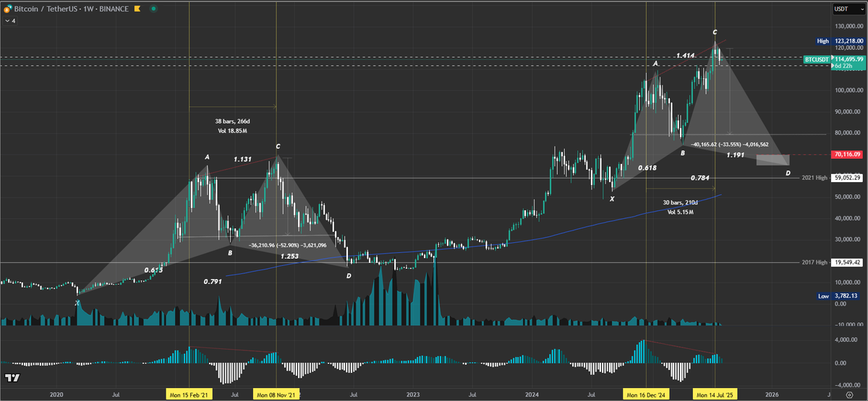Click the Mon 15 Feb '21 date marker
This screenshot has height=401, width=868.
189,395
